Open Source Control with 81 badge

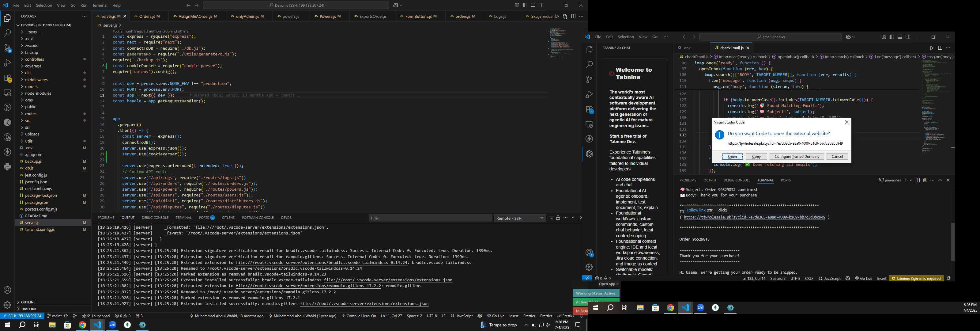click(x=7, y=48)
